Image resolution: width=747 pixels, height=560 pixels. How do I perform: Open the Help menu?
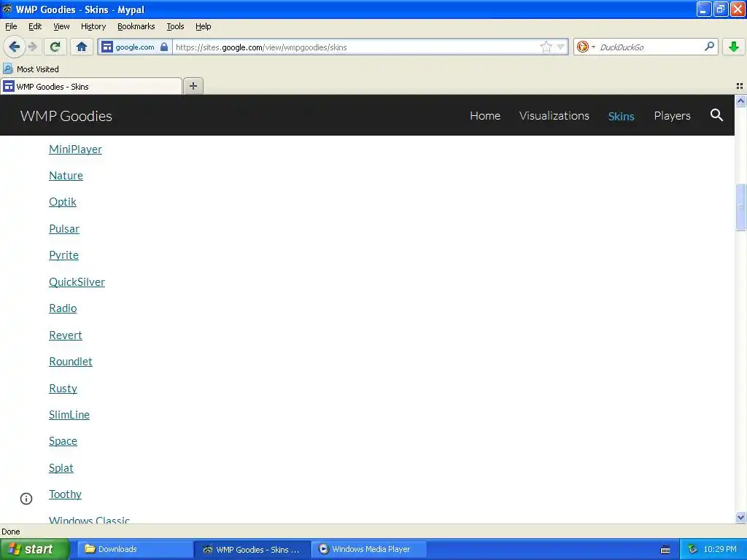(x=204, y=26)
